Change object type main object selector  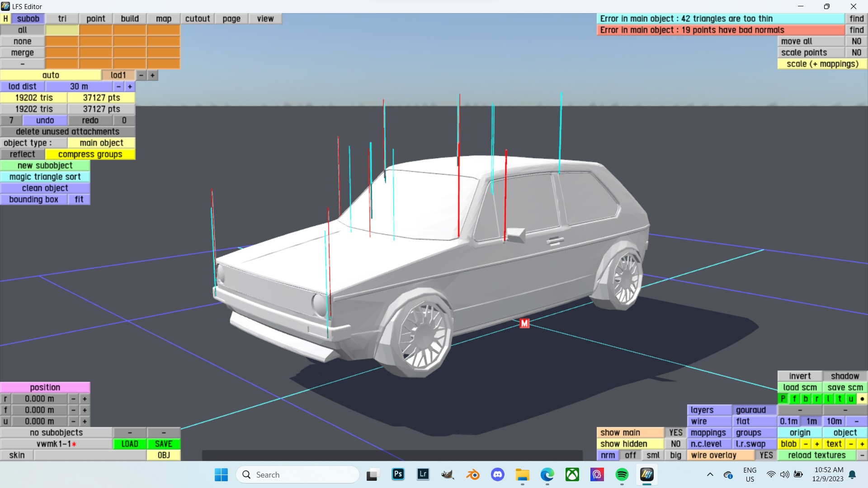click(x=101, y=143)
